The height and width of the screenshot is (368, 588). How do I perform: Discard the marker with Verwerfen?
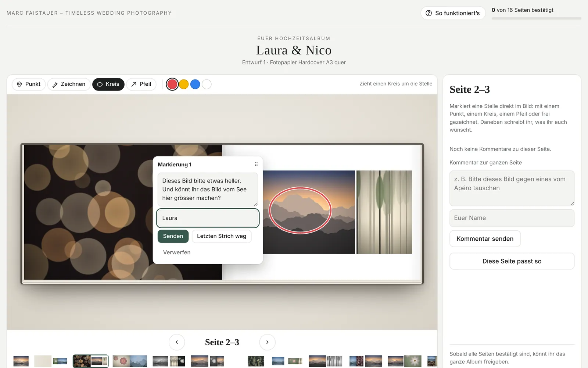pyautogui.click(x=177, y=252)
